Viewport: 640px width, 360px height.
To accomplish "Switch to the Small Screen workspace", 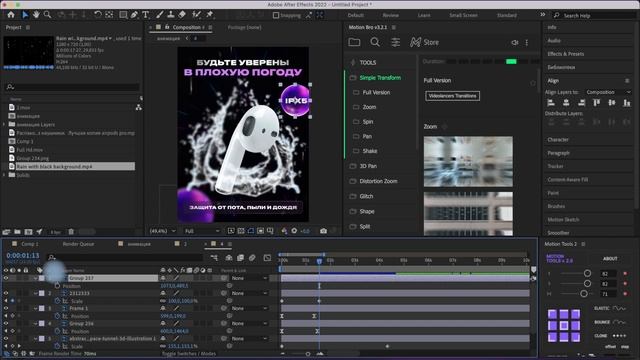I will coord(463,15).
